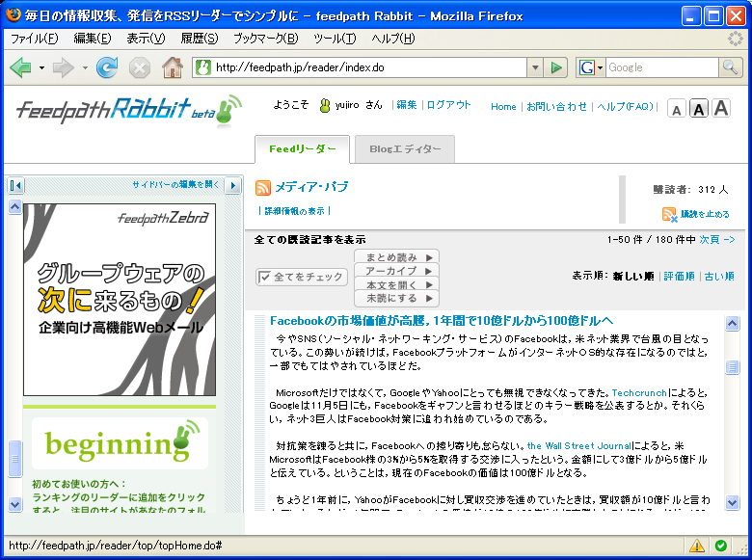Click the article pane scrollbar thumb
Viewport: 752px width, 560px height.
(x=732, y=367)
